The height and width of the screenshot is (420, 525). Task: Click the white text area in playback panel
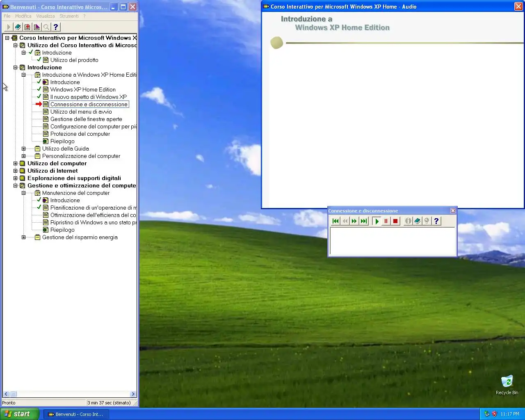[393, 242]
